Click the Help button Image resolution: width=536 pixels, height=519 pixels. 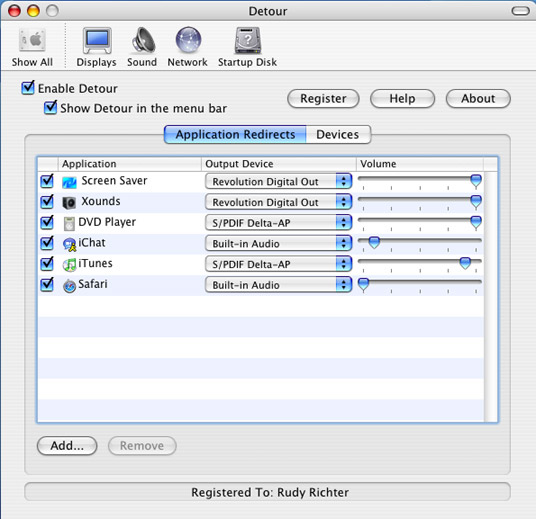tap(402, 99)
